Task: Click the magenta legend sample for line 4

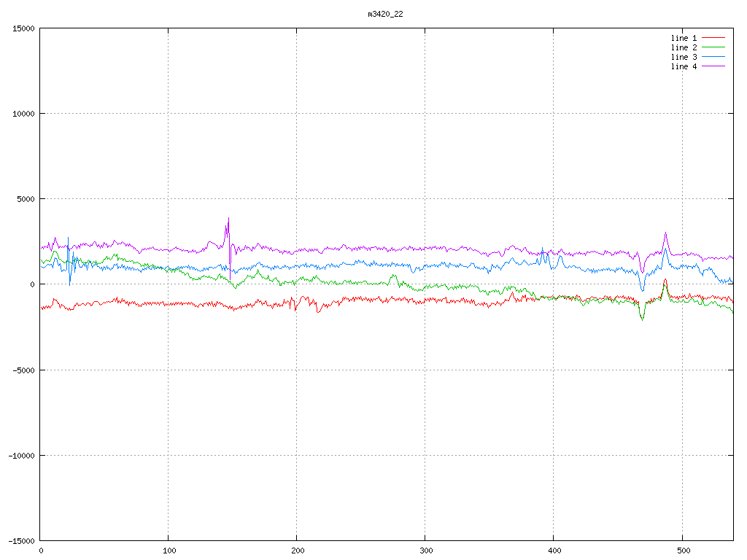Action: (714, 66)
